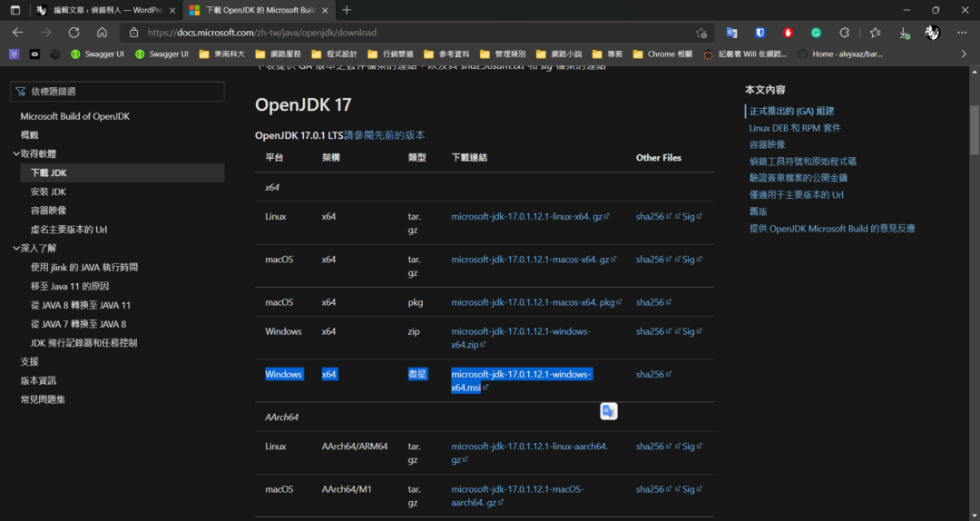This screenshot has width=980, height=521.
Task: Click the filter icon in 依標題篩選
Action: point(21,92)
